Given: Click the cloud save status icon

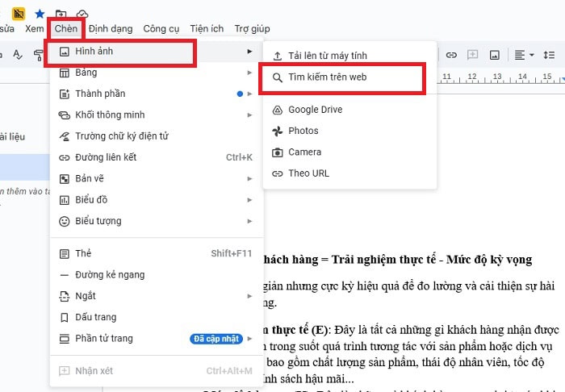Looking at the screenshot, I should (x=82, y=13).
